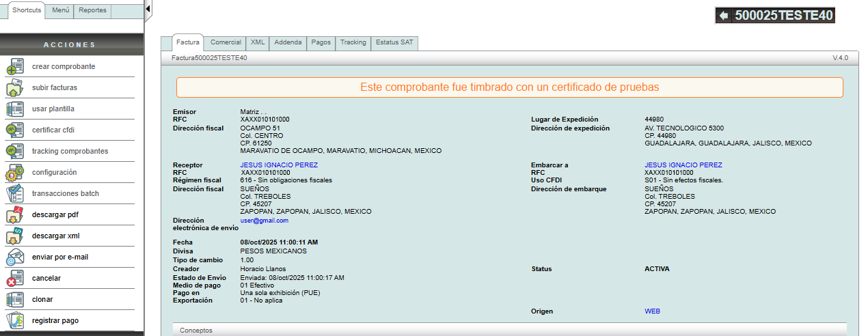The height and width of the screenshot is (336, 868).
Task: Select the Reportes sidebar tab
Action: 92,11
